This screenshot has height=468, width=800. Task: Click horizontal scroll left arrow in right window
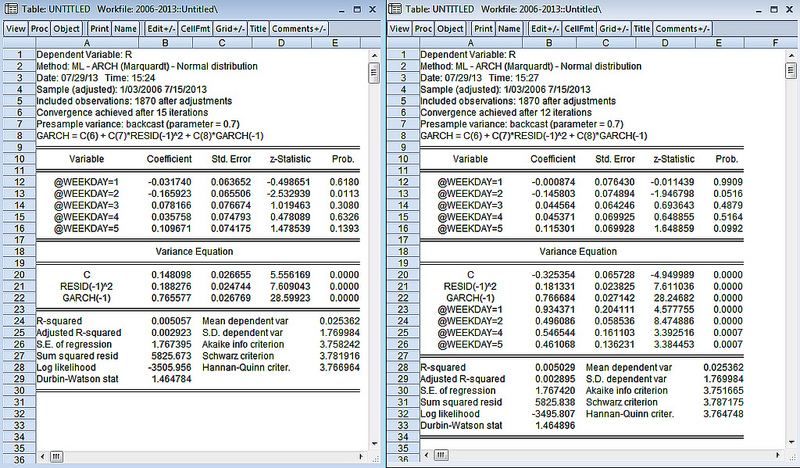(427, 455)
